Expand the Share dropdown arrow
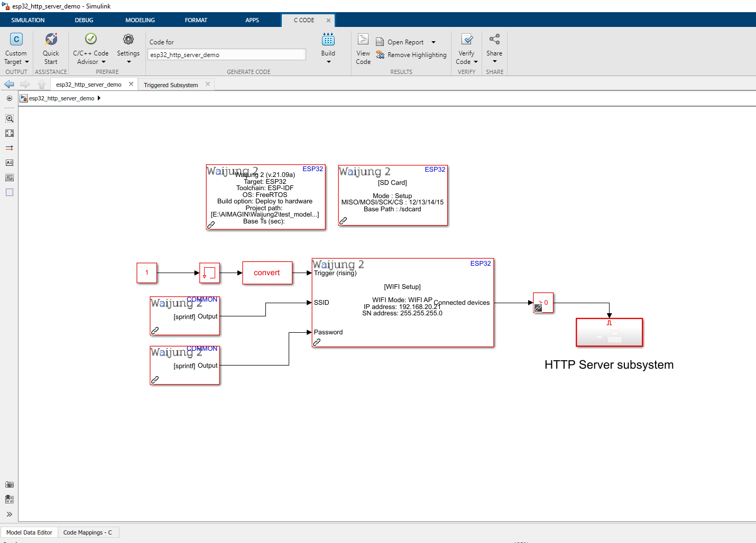 coord(494,62)
